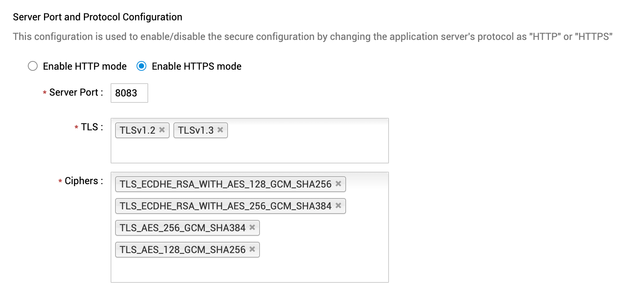Viewport: 644px width, 299px height.
Task: Click the TLSv1.2 tag text
Action: coord(137,130)
